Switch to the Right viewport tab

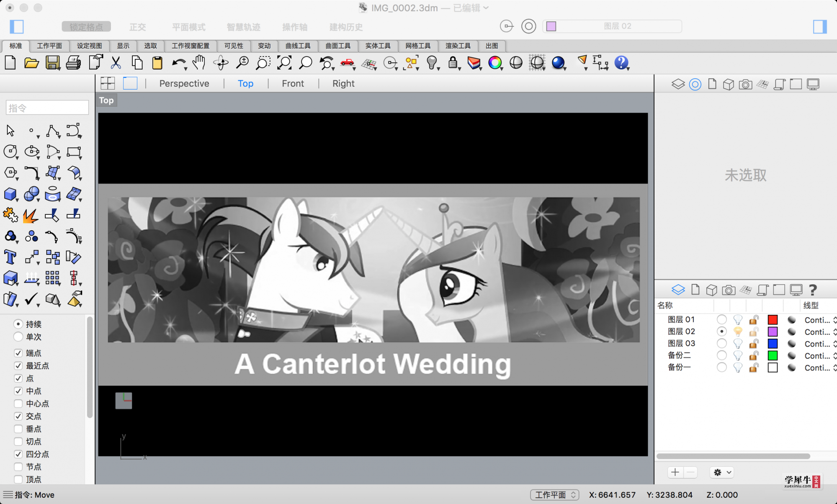(x=343, y=83)
